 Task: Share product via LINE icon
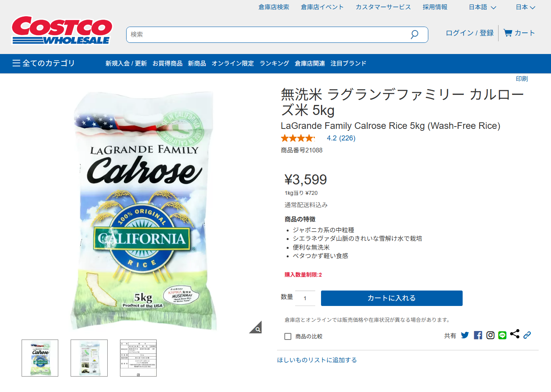pos(502,335)
